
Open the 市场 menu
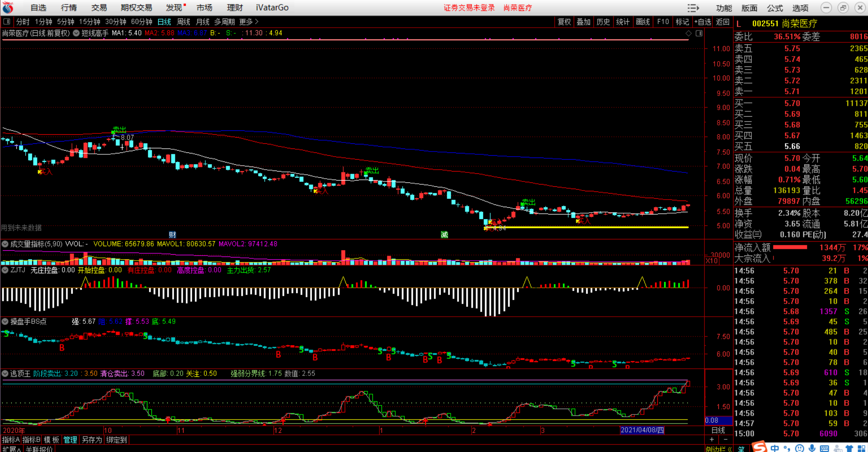point(204,8)
